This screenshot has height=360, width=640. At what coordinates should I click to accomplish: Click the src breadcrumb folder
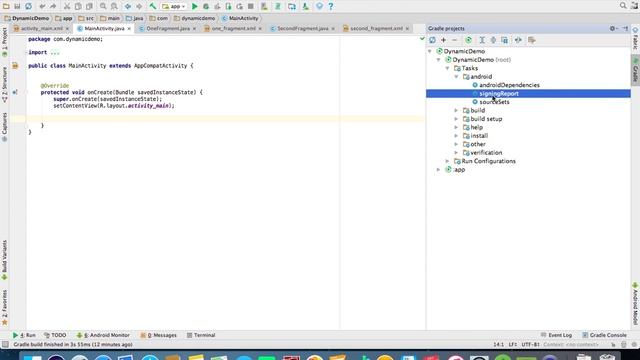(x=86, y=18)
